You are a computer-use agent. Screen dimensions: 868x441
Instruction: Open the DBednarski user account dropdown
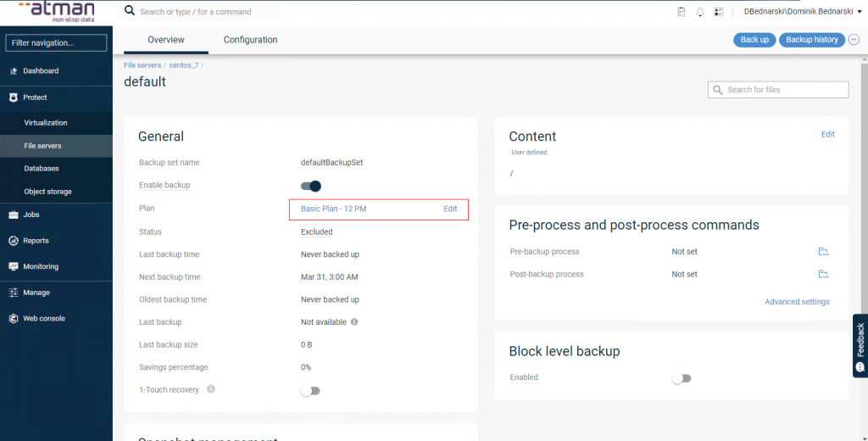pos(799,12)
